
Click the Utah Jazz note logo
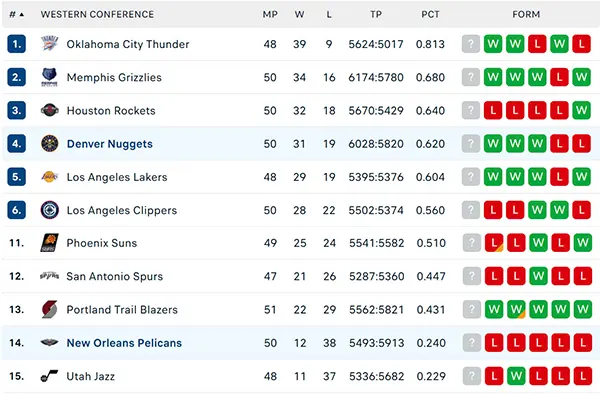tap(49, 376)
